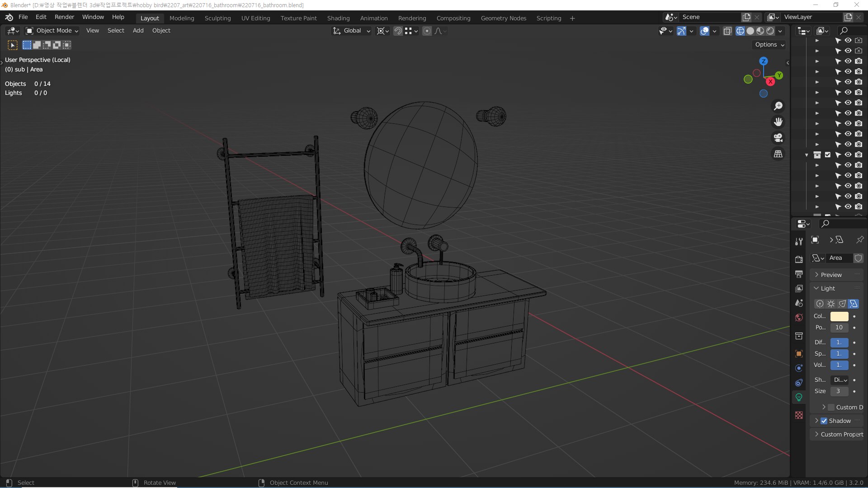
Task: Click the zoom magnifier viewport gizmo
Action: [x=778, y=106]
